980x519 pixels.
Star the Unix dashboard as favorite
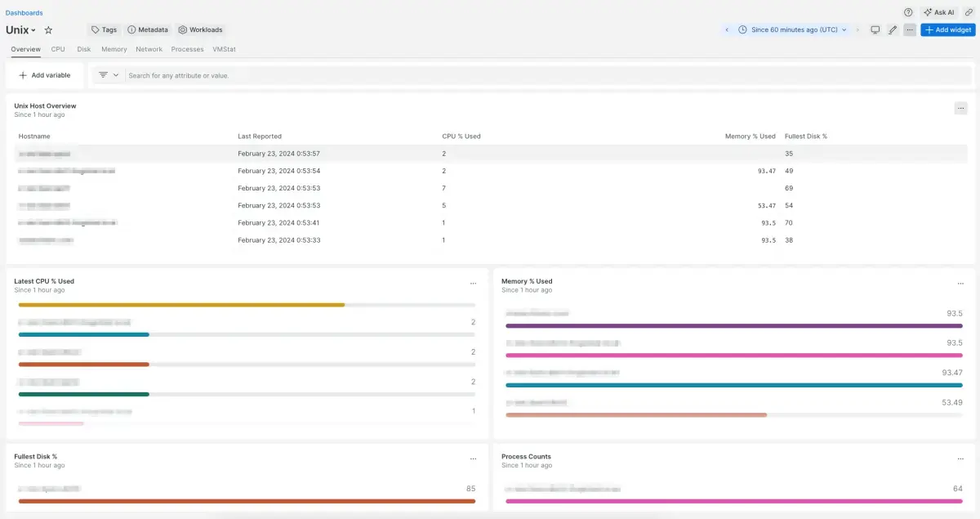tap(48, 30)
